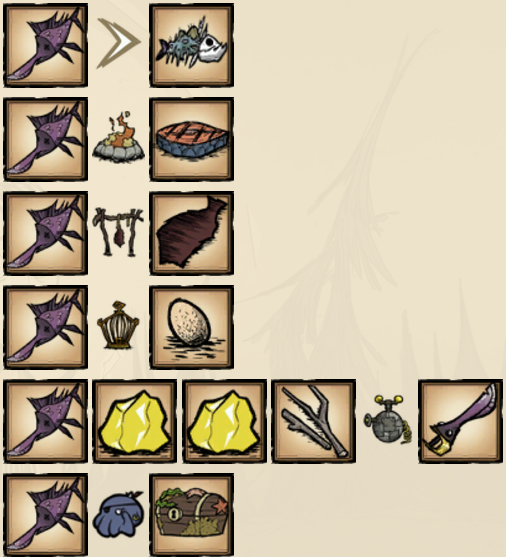Select the swordfish beside the octopus
Screen dimensions: 506x557
point(45,514)
